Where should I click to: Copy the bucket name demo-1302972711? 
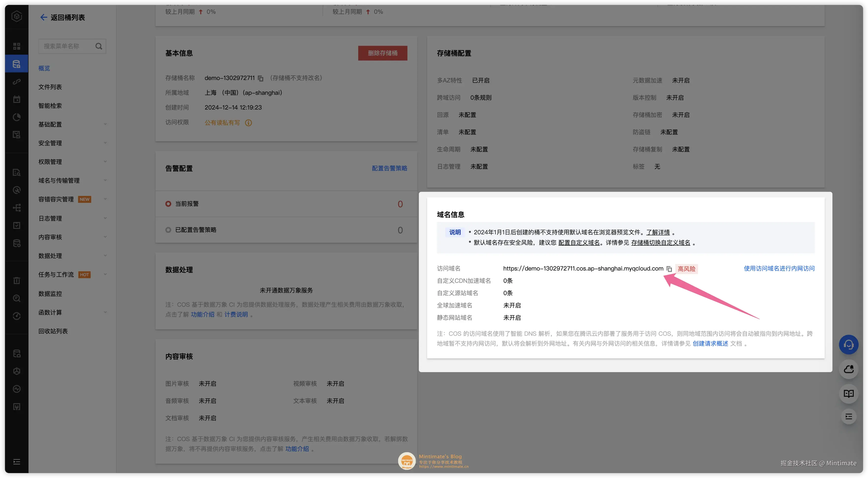(261, 78)
